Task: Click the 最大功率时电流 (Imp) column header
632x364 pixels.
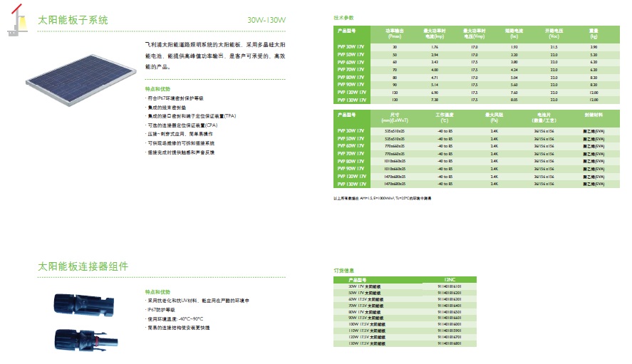Action: pyautogui.click(x=435, y=34)
